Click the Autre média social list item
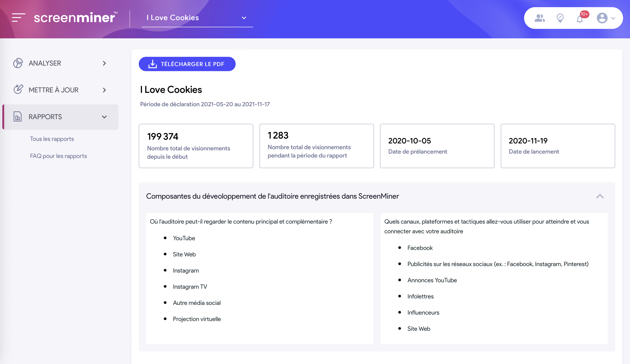The width and height of the screenshot is (630, 364). [197, 303]
